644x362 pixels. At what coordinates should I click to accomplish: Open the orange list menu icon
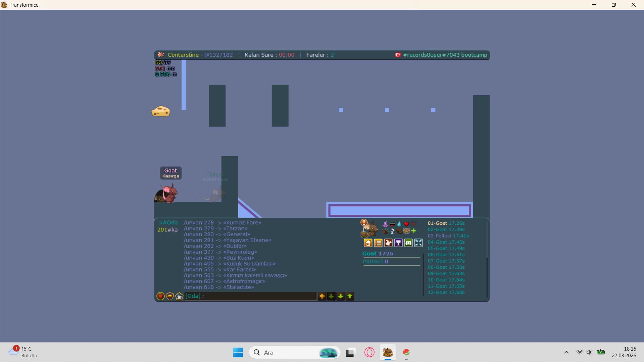378,243
